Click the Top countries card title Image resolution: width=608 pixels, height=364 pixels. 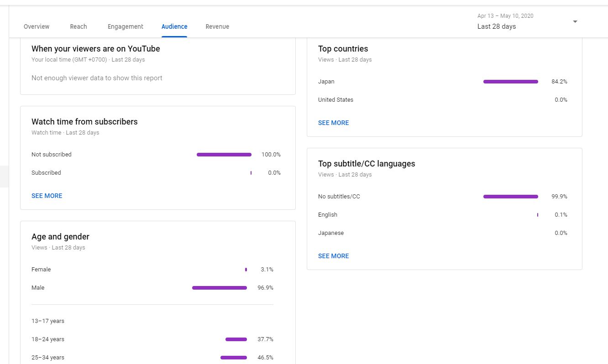(x=343, y=49)
